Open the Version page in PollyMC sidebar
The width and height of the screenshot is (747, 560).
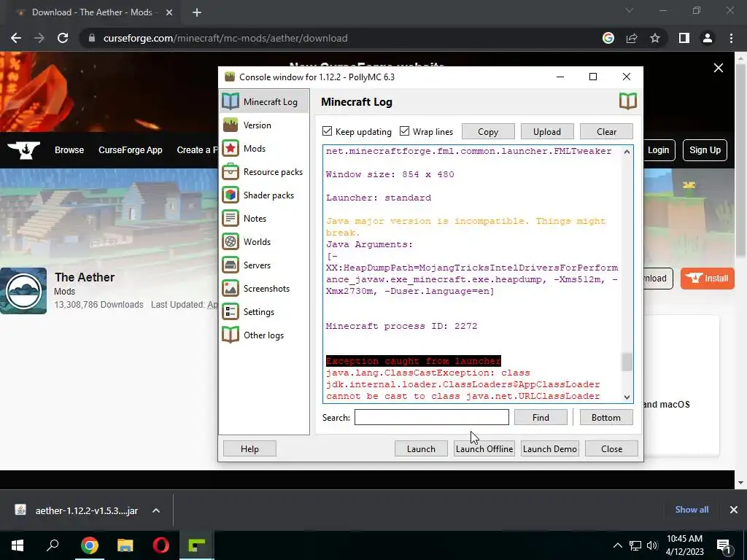point(264,125)
